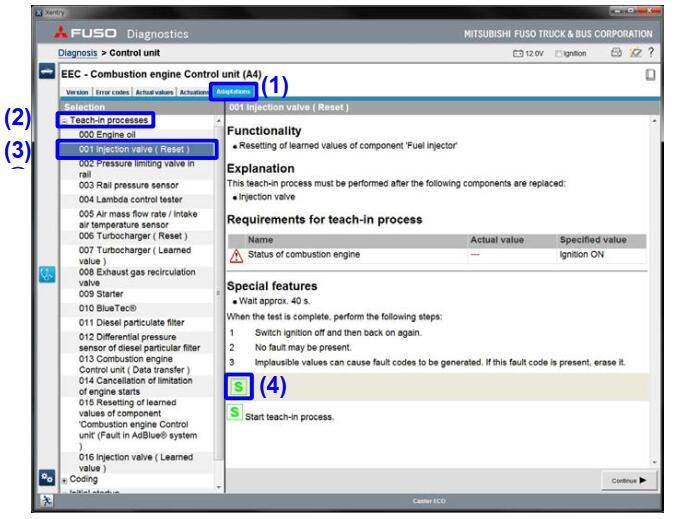Toggle the Ignition checkbox
Image resolution: width=690 pixels, height=519 pixels.
(558, 54)
